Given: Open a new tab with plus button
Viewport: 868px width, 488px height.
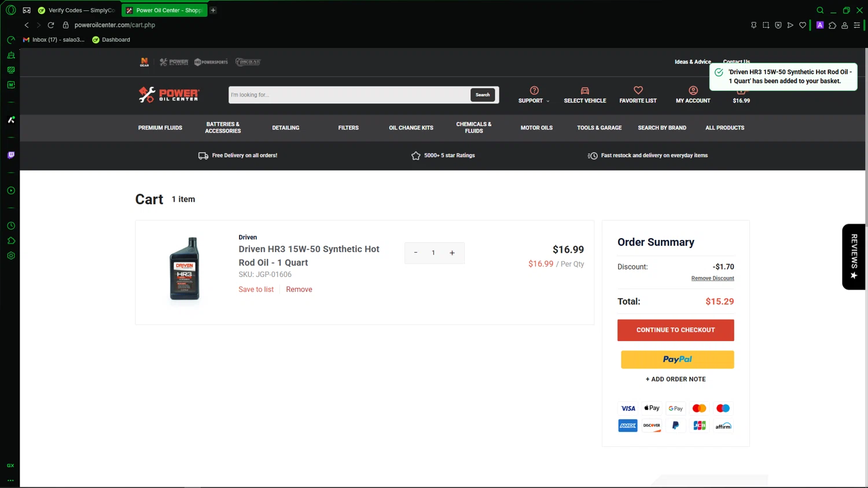Looking at the screenshot, I should [213, 10].
